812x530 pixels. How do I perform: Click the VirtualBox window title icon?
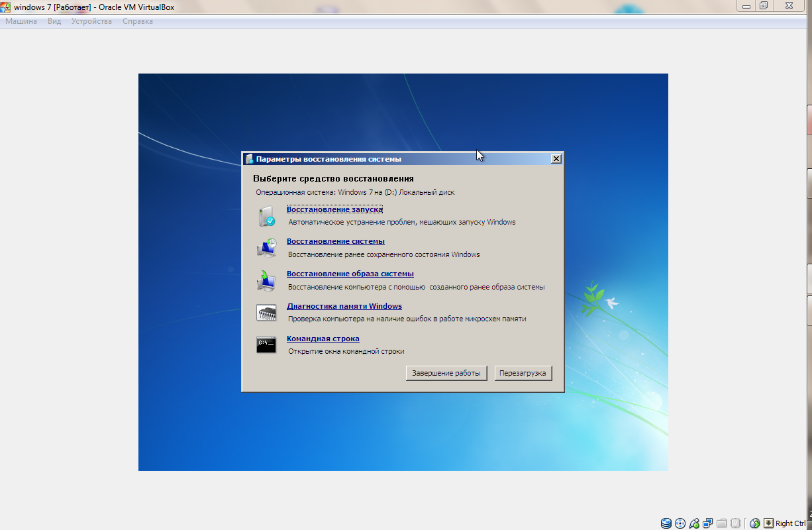[x=6, y=7]
